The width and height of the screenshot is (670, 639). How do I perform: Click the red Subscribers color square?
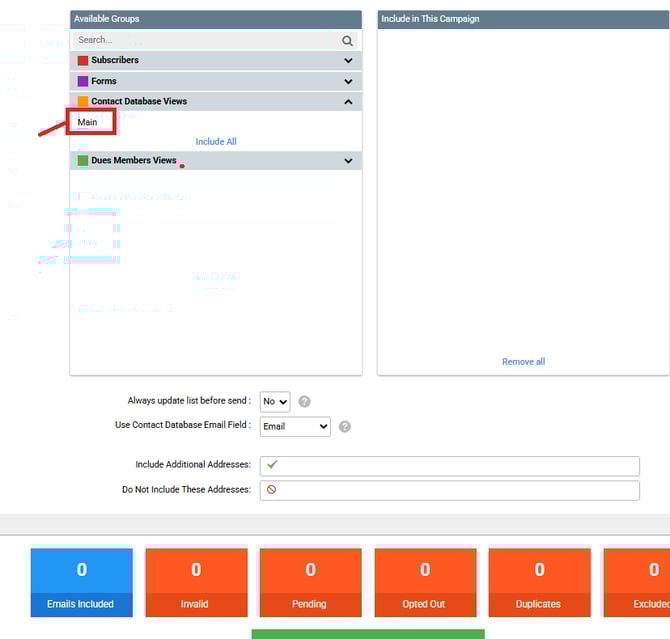click(83, 61)
